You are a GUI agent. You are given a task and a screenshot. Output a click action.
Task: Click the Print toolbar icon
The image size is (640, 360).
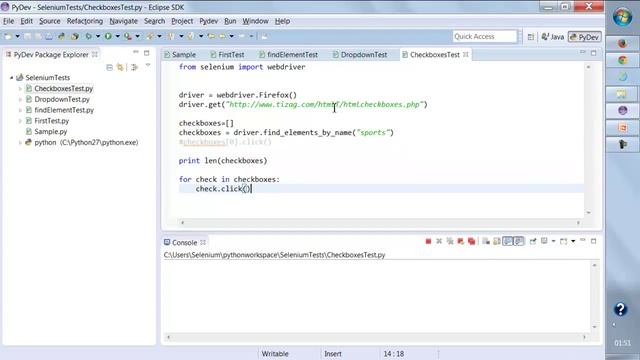(49, 37)
